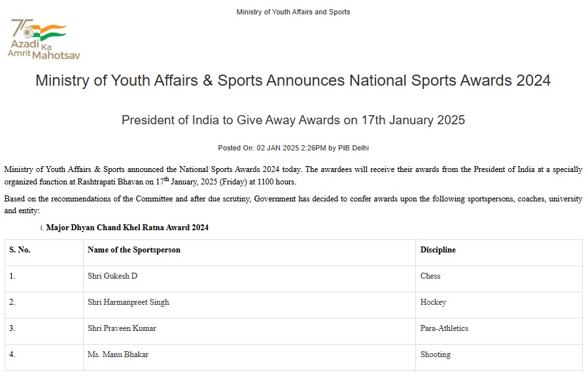The height and width of the screenshot is (378, 588).
Task: Click the paragraph starting 'Based on the recommendations'
Action: pyautogui.click(x=293, y=205)
